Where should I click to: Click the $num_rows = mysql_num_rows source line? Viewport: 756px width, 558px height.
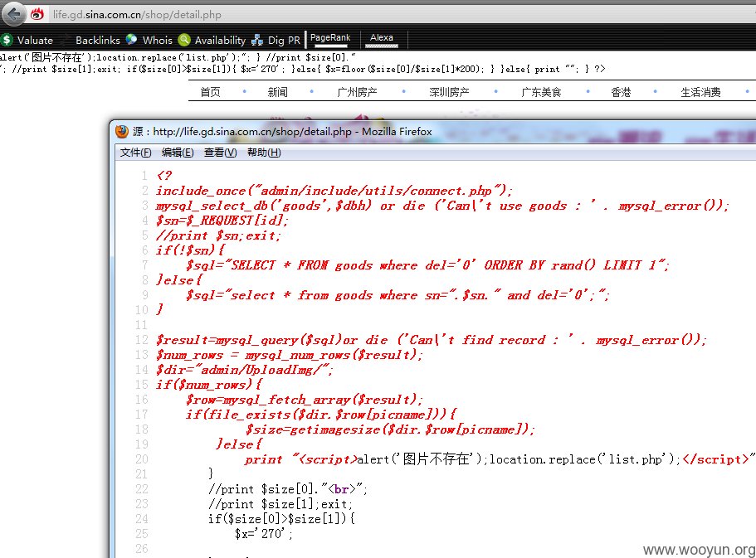(289, 355)
